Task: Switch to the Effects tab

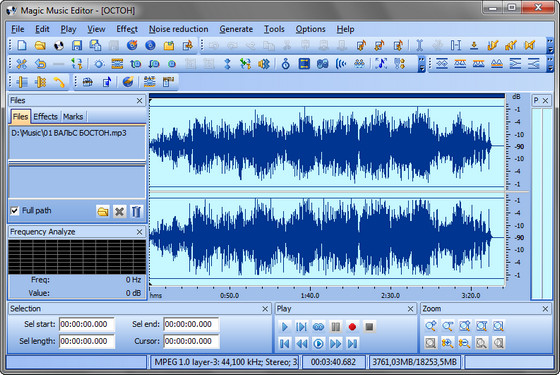Action: coord(45,116)
